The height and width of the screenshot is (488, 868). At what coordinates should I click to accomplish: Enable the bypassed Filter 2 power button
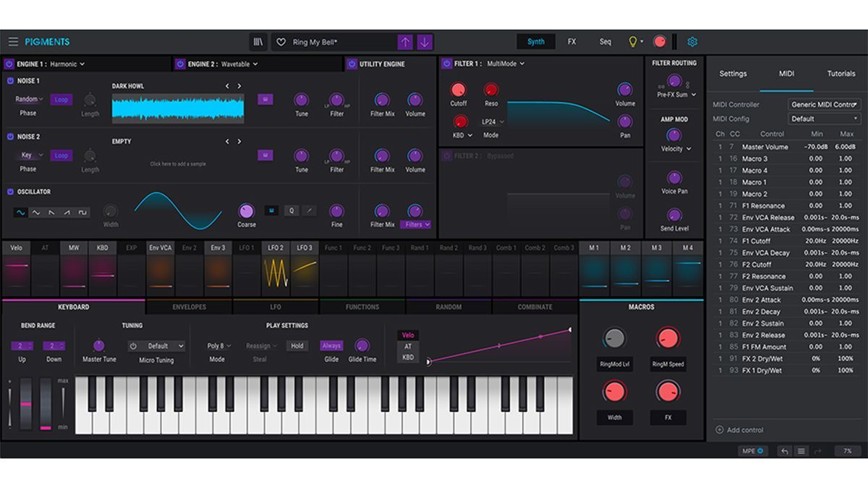[x=446, y=155]
